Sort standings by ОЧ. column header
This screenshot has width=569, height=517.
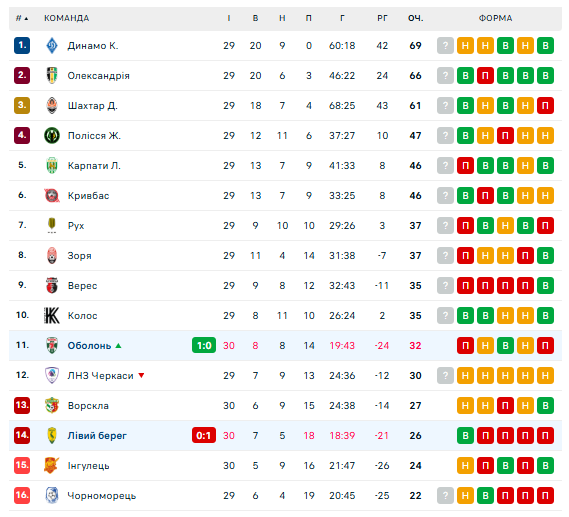(416, 18)
